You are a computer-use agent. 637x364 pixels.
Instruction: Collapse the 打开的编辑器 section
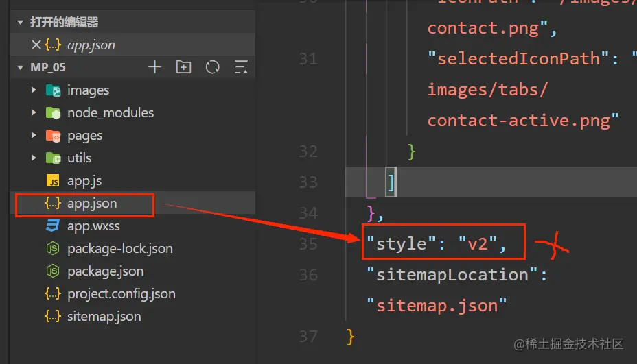coord(21,23)
